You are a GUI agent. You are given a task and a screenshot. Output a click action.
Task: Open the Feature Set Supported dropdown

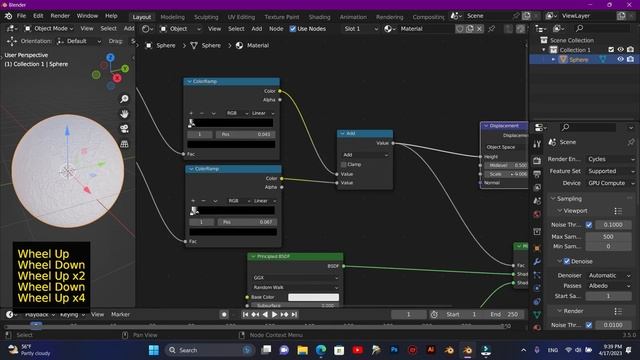610,171
